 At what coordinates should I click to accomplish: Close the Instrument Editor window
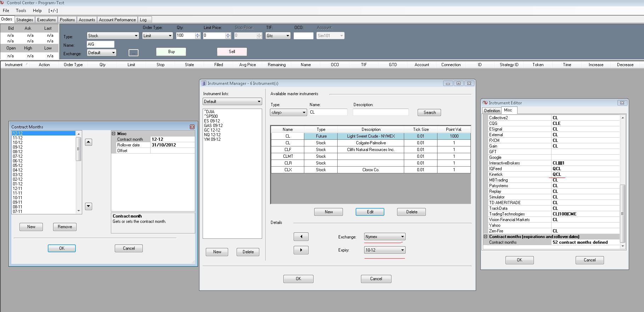622,103
